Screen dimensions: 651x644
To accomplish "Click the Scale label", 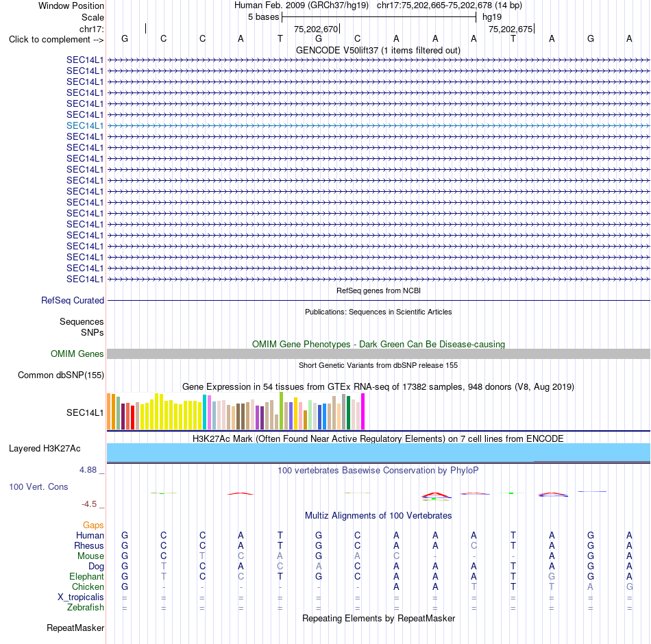I will coord(93,17).
